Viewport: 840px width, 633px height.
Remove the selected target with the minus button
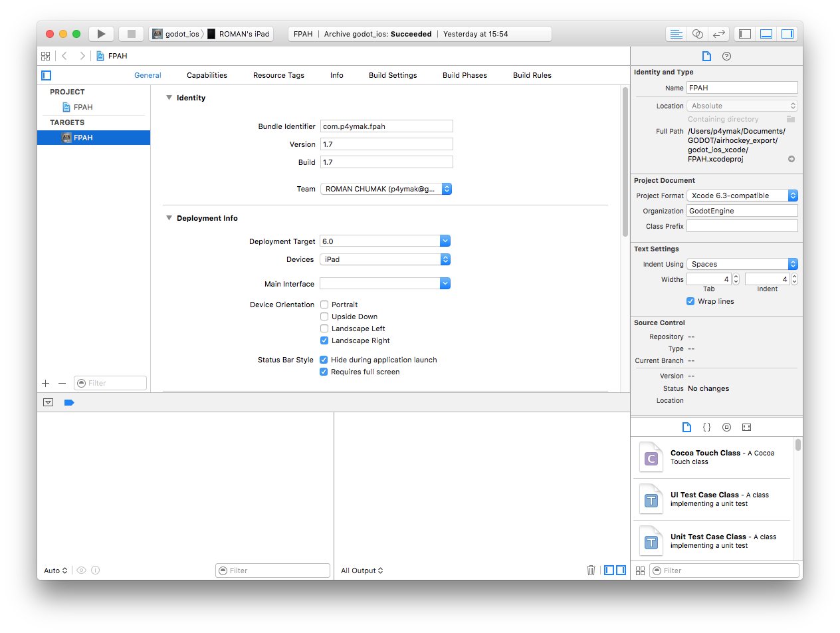[x=62, y=383]
